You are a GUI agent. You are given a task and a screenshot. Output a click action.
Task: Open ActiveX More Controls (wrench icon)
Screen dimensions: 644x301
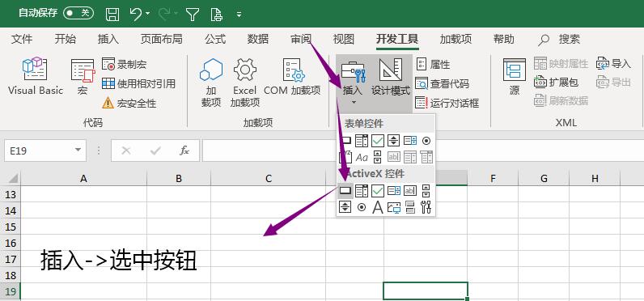[426, 207]
